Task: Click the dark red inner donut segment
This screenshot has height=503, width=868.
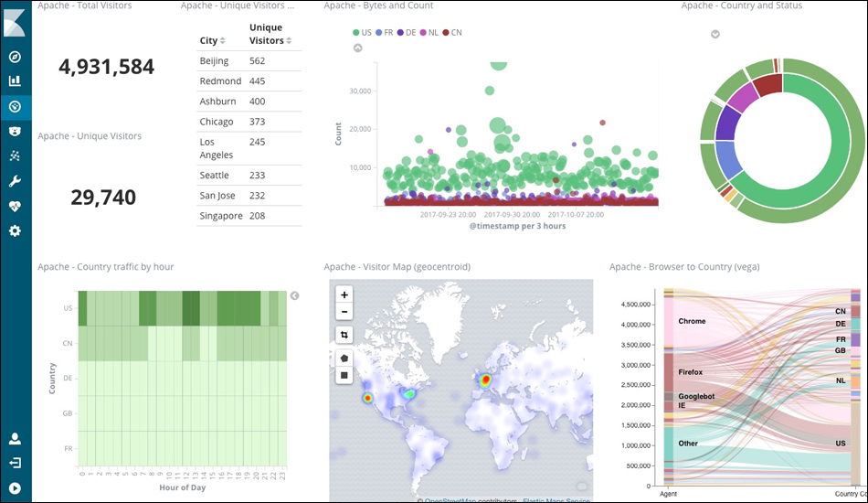Action: (769, 85)
